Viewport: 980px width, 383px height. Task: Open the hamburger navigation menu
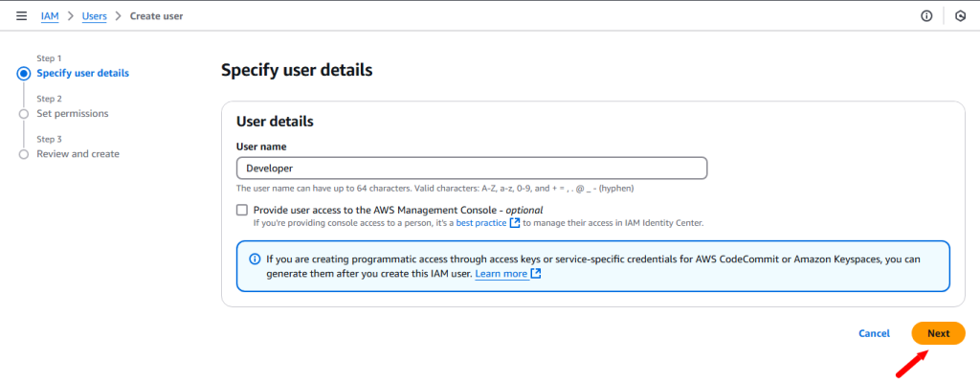coord(21,16)
